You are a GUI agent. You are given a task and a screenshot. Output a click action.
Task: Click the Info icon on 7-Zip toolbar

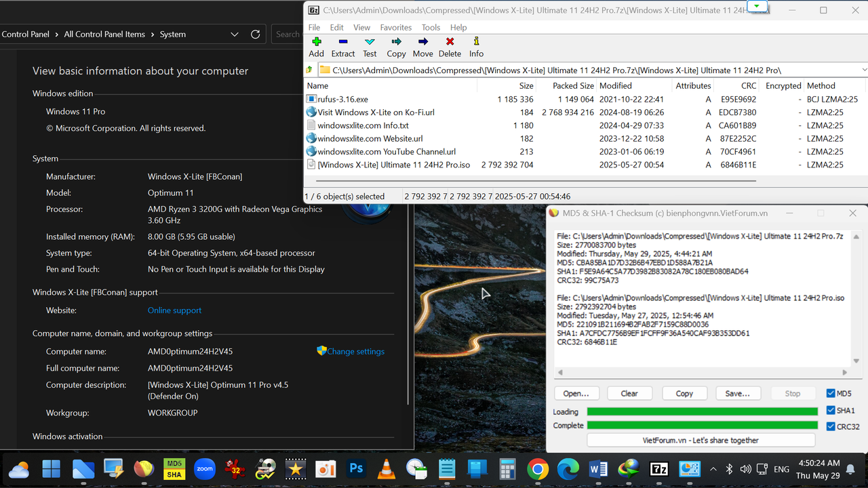(476, 47)
